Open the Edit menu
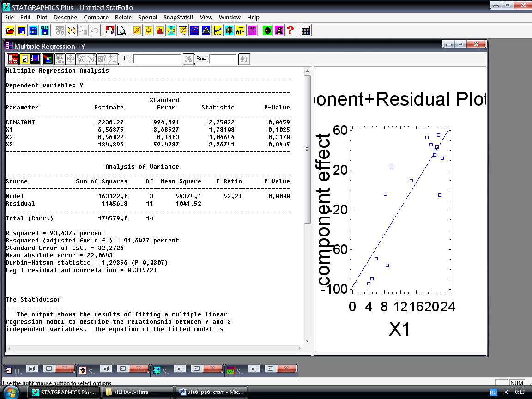The image size is (532, 399). (x=25, y=17)
